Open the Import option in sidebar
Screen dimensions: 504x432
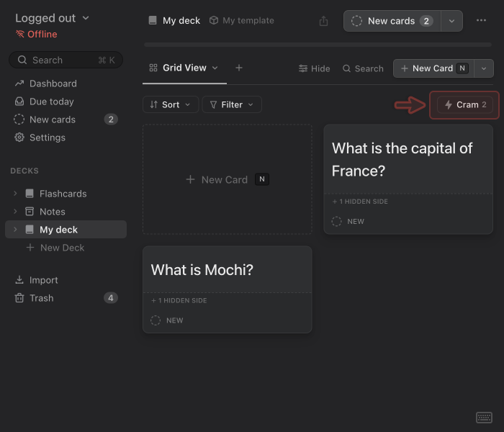point(43,280)
